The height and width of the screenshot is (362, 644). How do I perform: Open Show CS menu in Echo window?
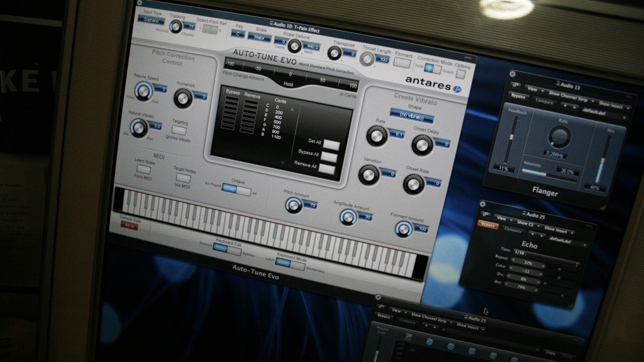coord(528,223)
